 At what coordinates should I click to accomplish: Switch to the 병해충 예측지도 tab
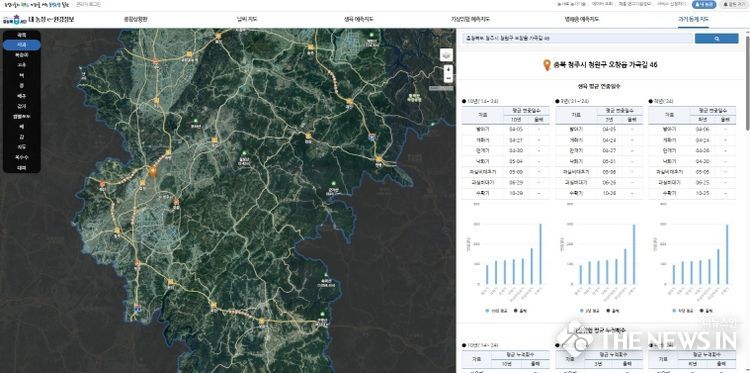pos(582,20)
